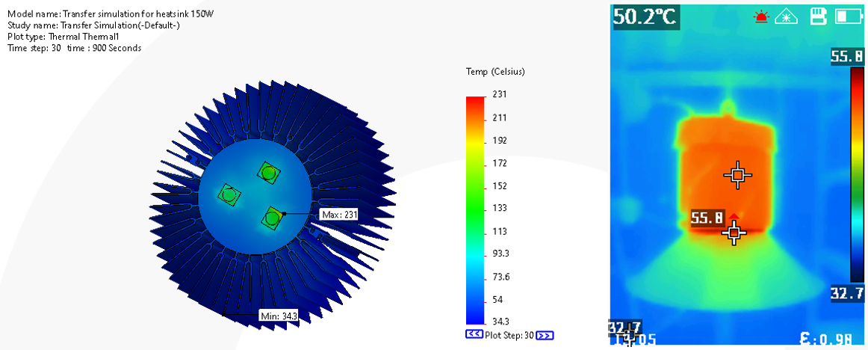The image size is (868, 350).
Task: Click the 54 legend value
Action: coord(497,299)
